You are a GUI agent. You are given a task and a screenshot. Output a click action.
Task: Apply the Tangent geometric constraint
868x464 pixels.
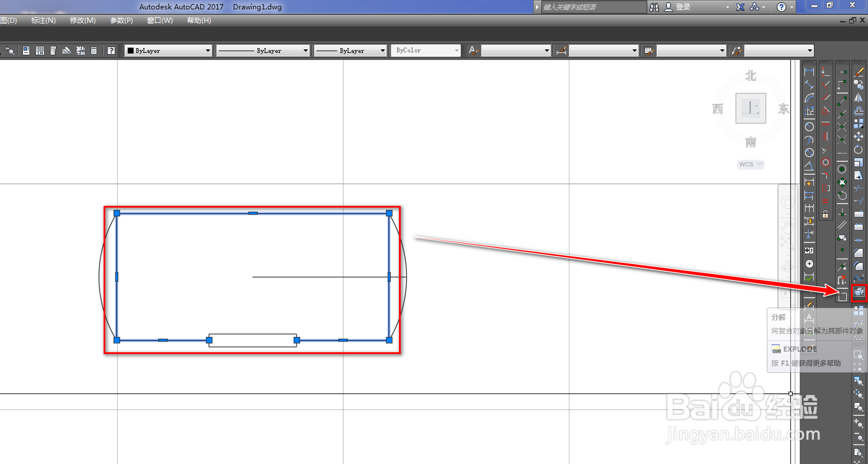point(825,111)
